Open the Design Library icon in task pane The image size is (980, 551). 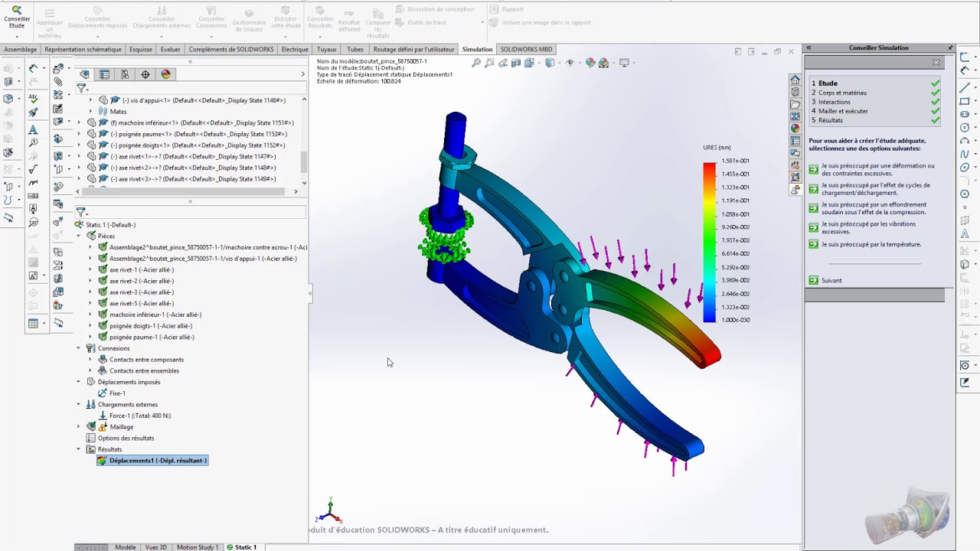click(x=795, y=92)
